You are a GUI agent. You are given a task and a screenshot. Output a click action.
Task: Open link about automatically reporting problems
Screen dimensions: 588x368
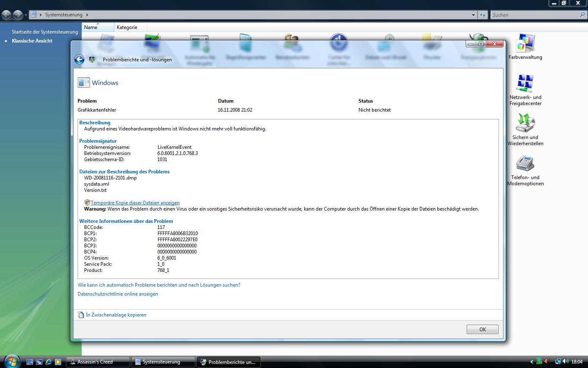[159, 285]
